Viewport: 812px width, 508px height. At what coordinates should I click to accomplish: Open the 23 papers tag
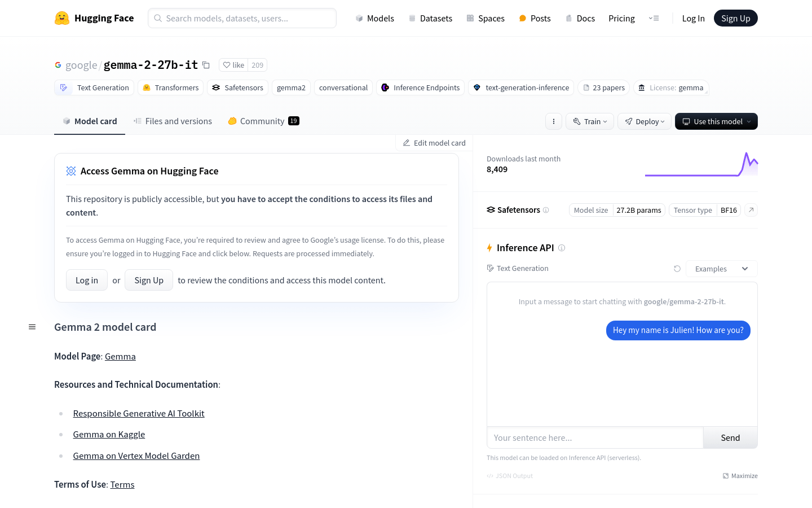click(x=603, y=87)
